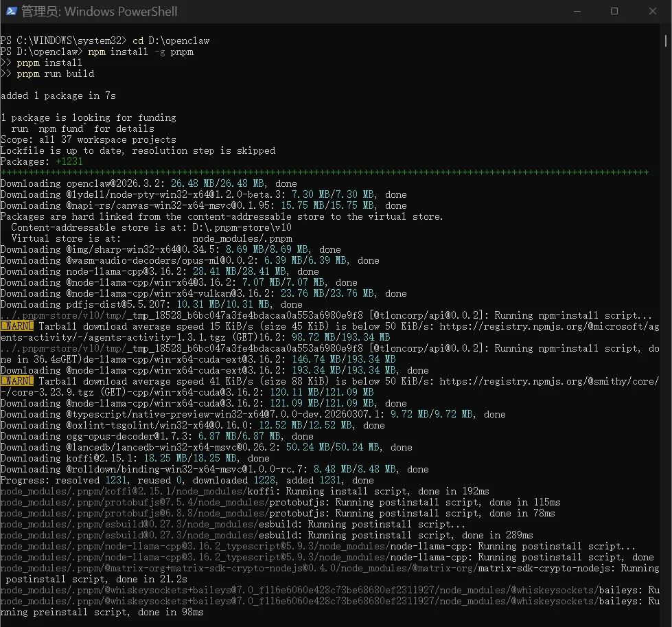Click the '@napi-rs/canvas-win32-x64-msvc' download line
The width and height of the screenshot is (672, 627).
tap(204, 205)
